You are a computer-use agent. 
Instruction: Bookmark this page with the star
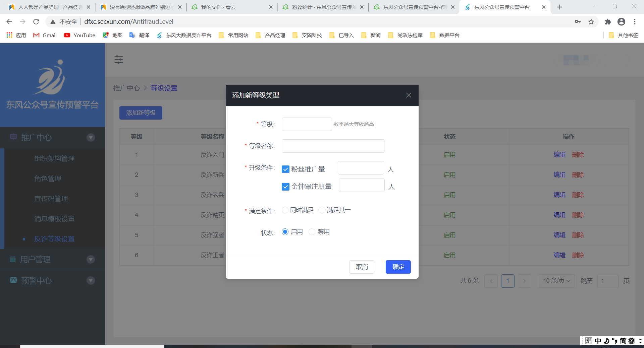591,21
